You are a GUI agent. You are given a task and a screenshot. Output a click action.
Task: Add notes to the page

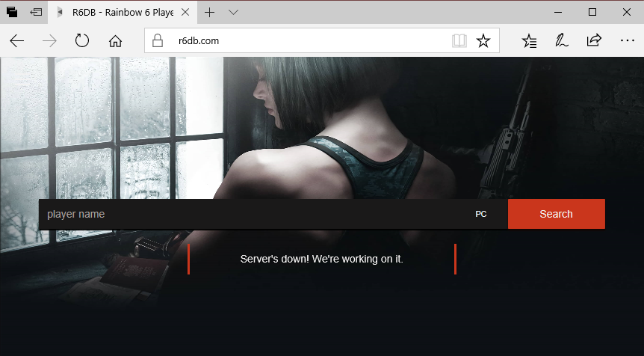[x=562, y=40]
